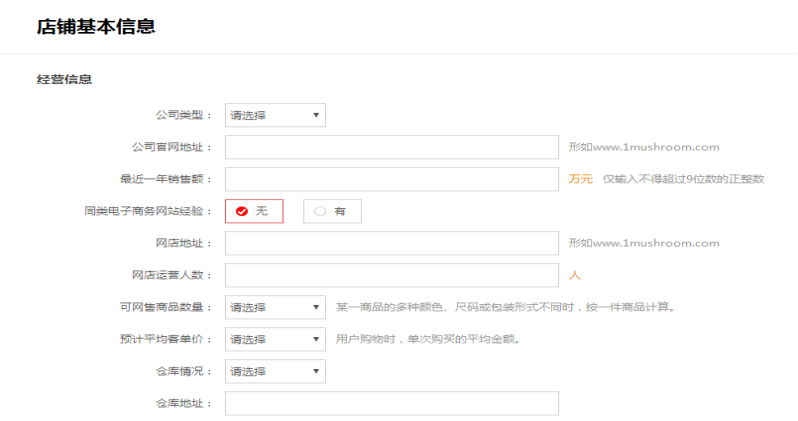Image resolution: width=798 pixels, height=421 pixels.
Task: Focus the 网店地址 input field
Action: [x=392, y=243]
